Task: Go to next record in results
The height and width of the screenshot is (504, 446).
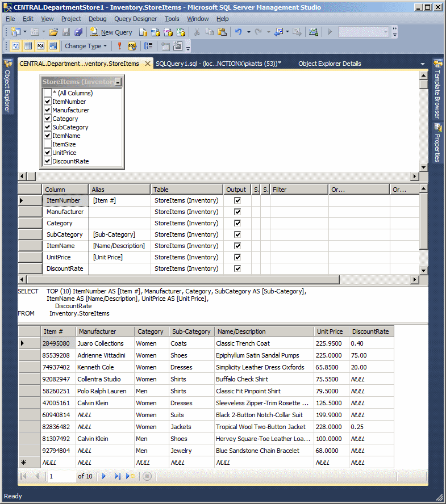Action: coord(104,476)
